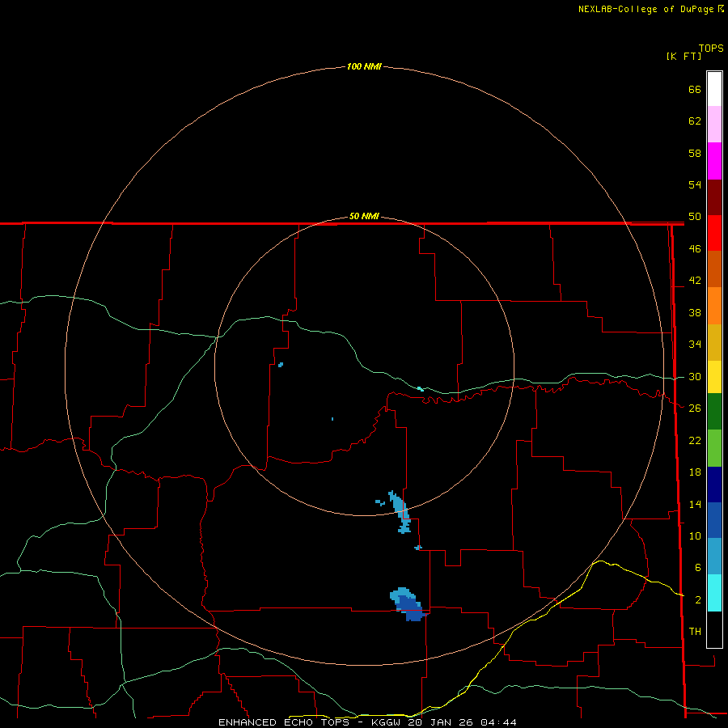Image resolution: width=728 pixels, height=728 pixels.
Task: Click legend value 18
Action: tap(695, 472)
